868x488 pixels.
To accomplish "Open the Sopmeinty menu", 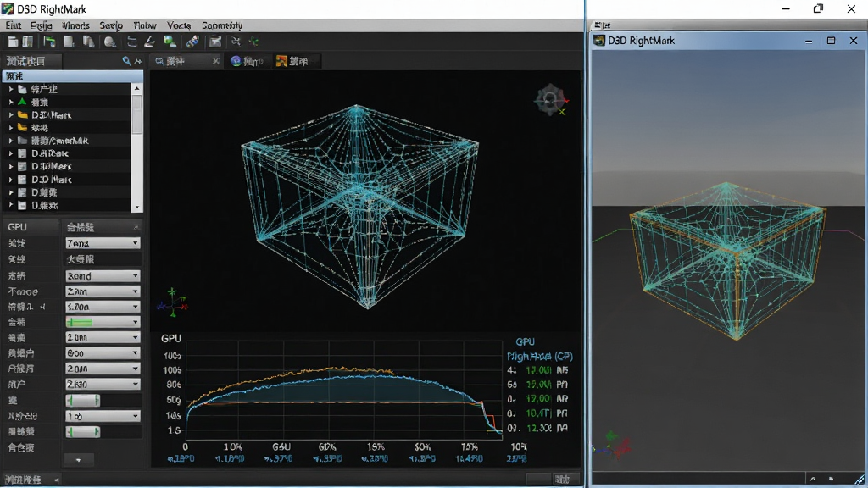I will pos(222,25).
